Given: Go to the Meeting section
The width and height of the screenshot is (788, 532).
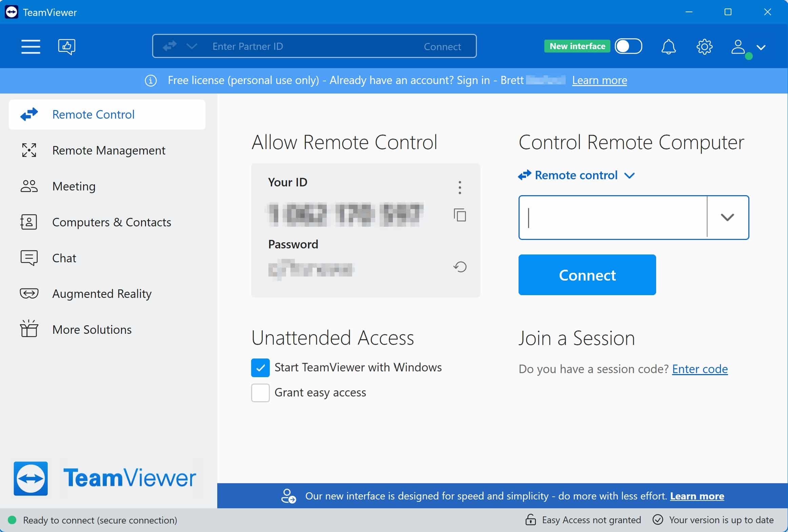Looking at the screenshot, I should [107, 186].
